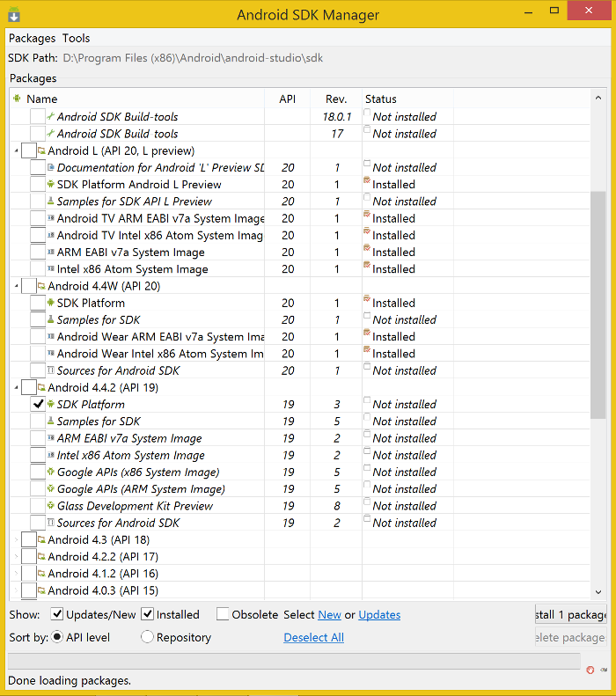Disable the Updates/New filter checkbox
The image size is (616, 696).
point(57,614)
